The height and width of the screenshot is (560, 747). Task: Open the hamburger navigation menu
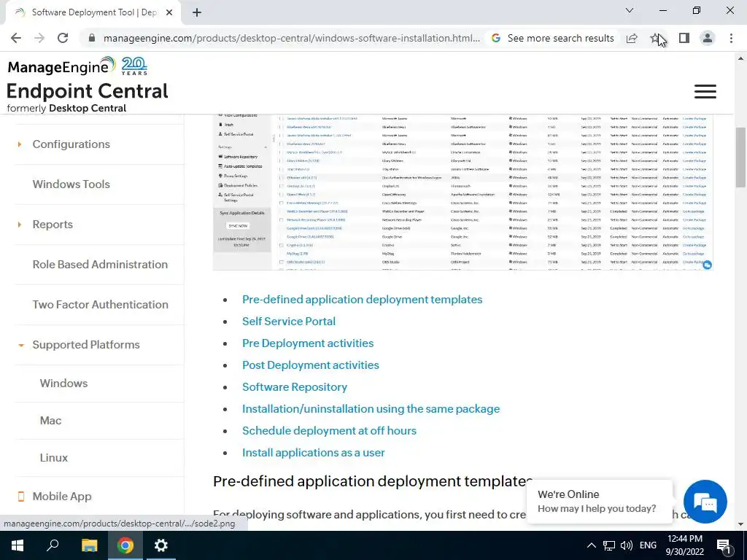(705, 91)
